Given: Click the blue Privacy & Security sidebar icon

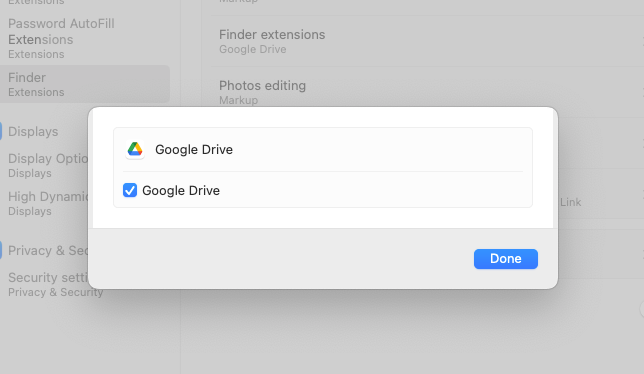Looking at the screenshot, I should click(x=1, y=250).
